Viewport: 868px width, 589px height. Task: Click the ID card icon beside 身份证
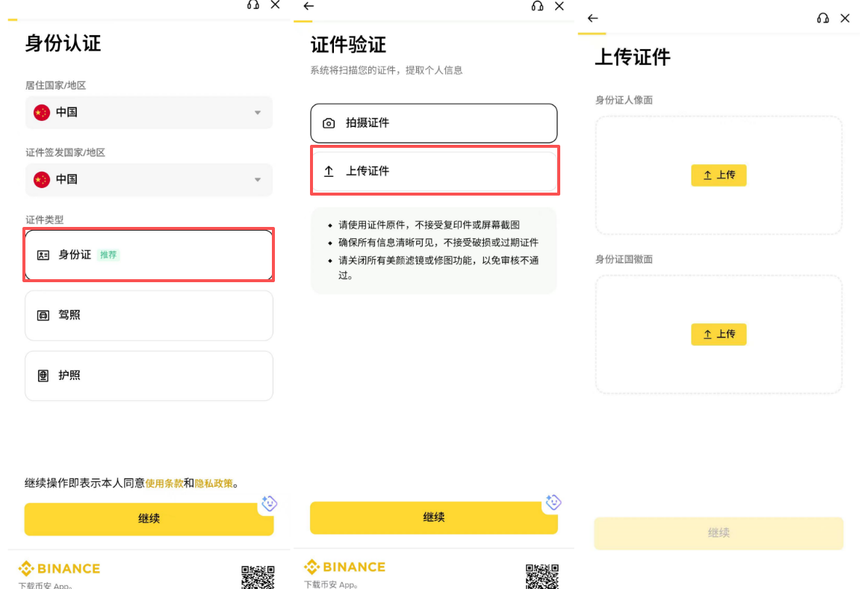[x=43, y=255]
